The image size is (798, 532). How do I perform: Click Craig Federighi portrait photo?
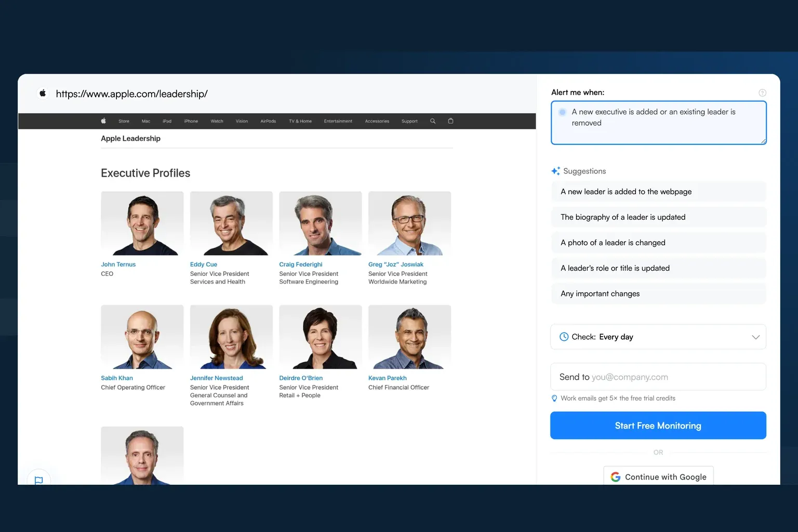321,223
